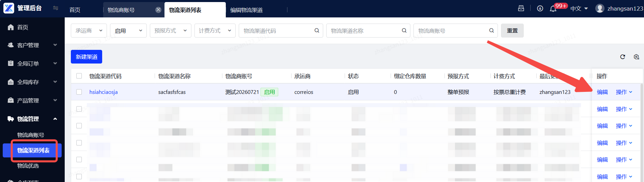Open the 承运商 filter dropdown
The height and width of the screenshot is (182, 644).
pyautogui.click(x=89, y=30)
